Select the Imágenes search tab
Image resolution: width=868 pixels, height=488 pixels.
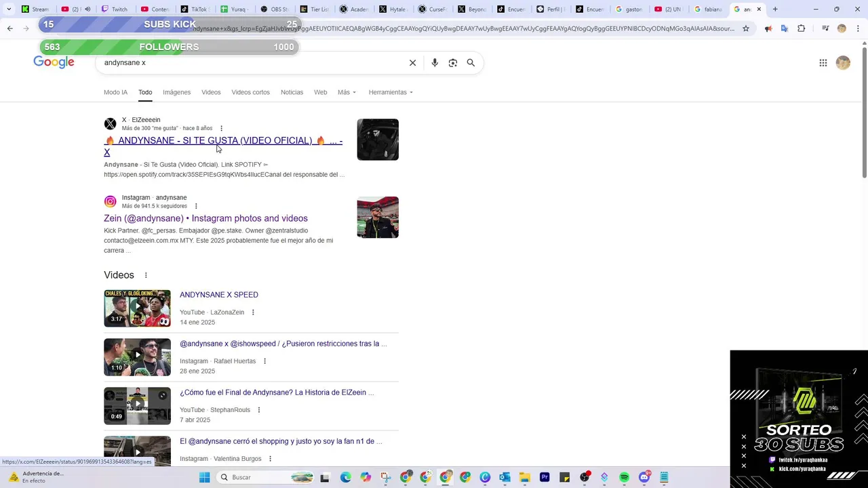(x=176, y=92)
